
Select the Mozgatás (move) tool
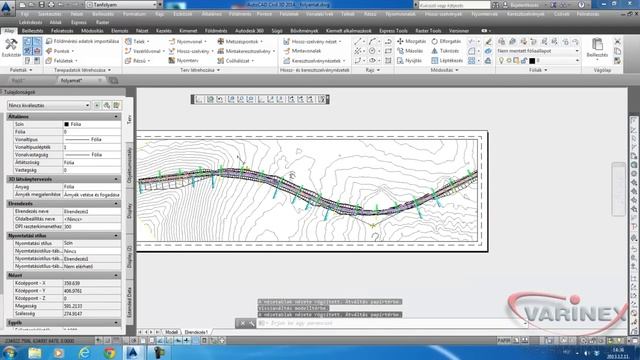click(411, 41)
